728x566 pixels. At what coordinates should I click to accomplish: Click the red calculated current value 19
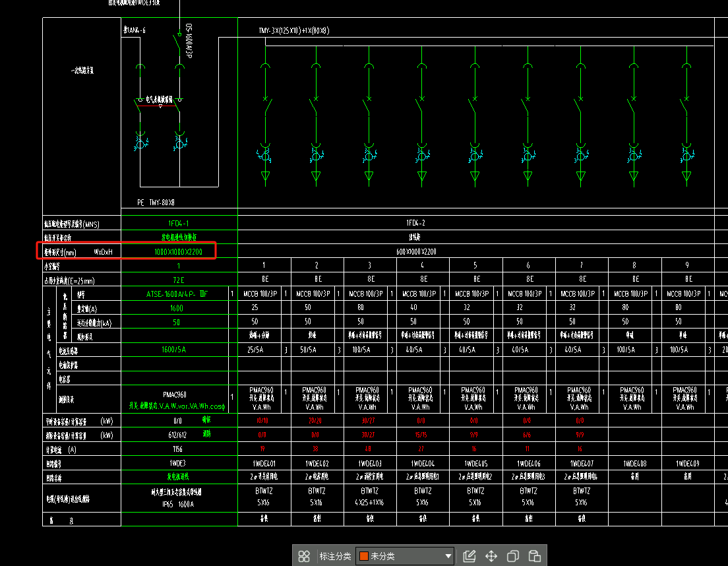point(262,449)
